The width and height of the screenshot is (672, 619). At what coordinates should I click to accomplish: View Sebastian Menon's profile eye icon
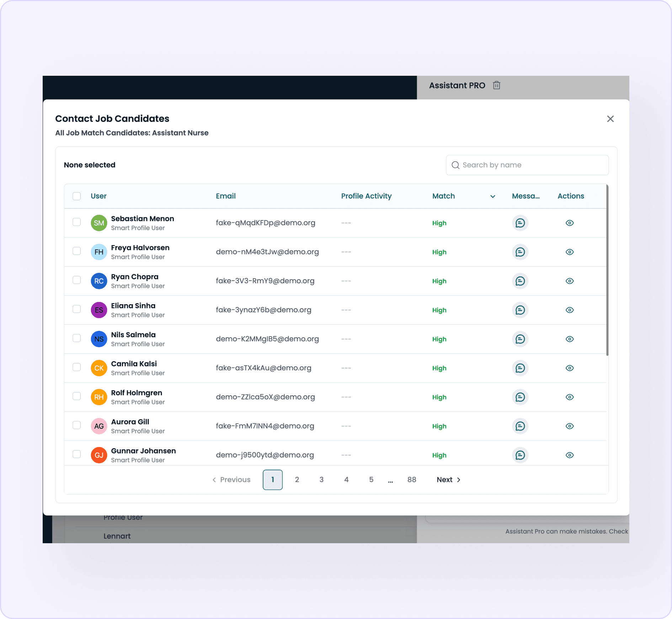tap(570, 223)
